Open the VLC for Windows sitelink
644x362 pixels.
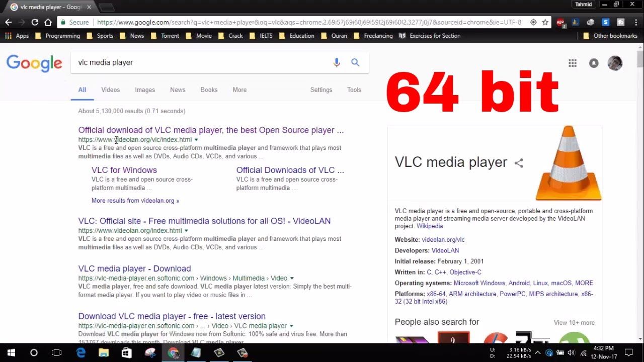click(124, 170)
